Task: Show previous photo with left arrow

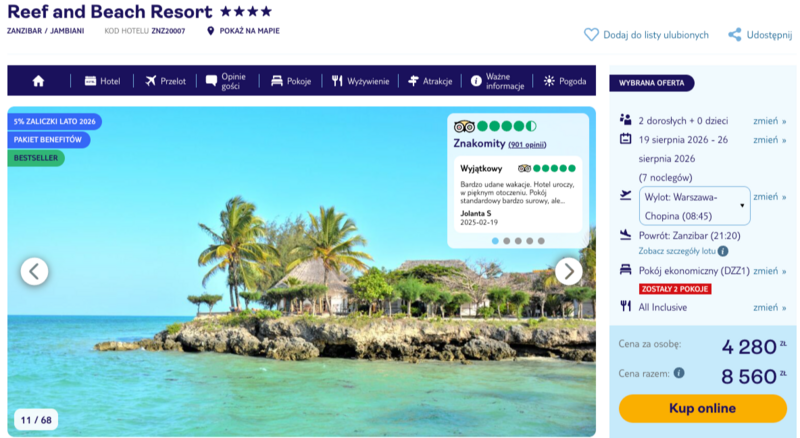Action: coord(34,272)
